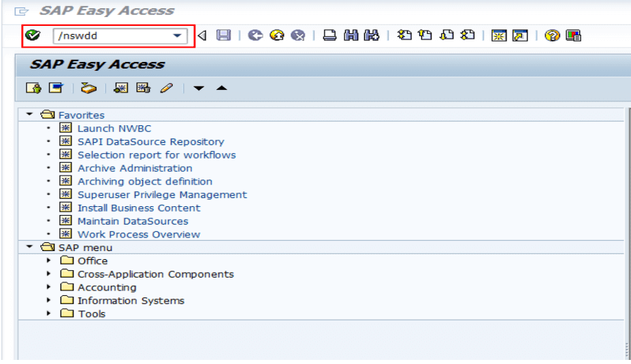Click the transaction icon beside Archive Administration
Image resolution: width=631 pixels, height=364 pixels.
(x=65, y=168)
